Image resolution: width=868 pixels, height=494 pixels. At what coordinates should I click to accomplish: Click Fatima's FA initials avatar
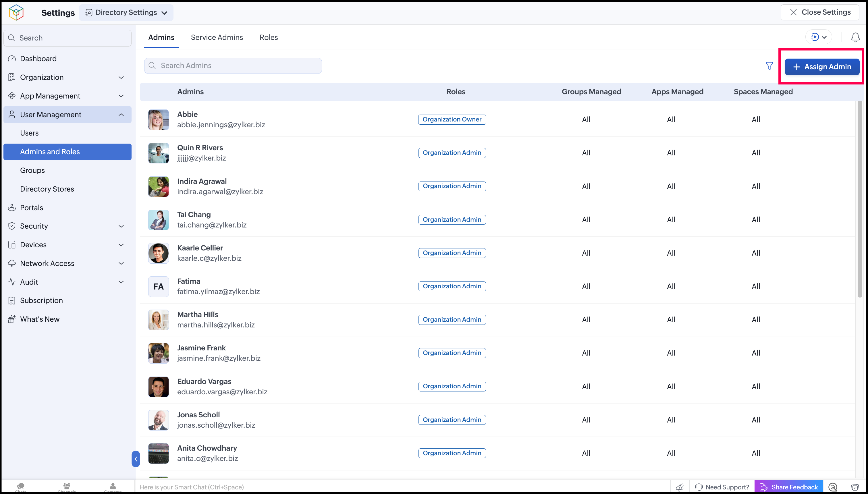(x=158, y=286)
